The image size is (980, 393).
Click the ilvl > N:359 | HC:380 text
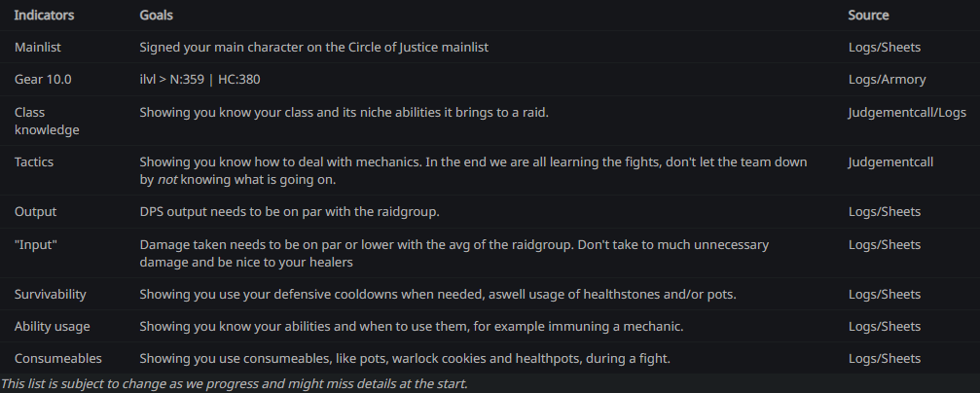[x=200, y=80]
